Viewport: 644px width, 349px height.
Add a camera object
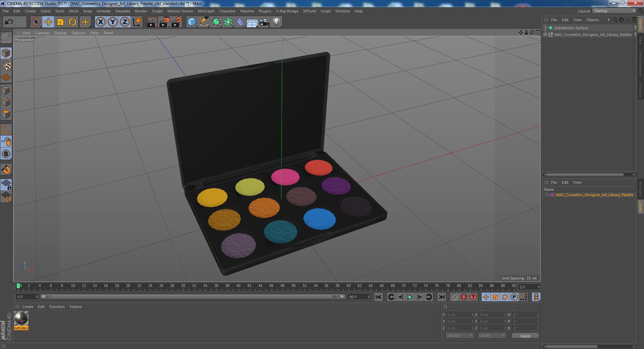click(264, 22)
